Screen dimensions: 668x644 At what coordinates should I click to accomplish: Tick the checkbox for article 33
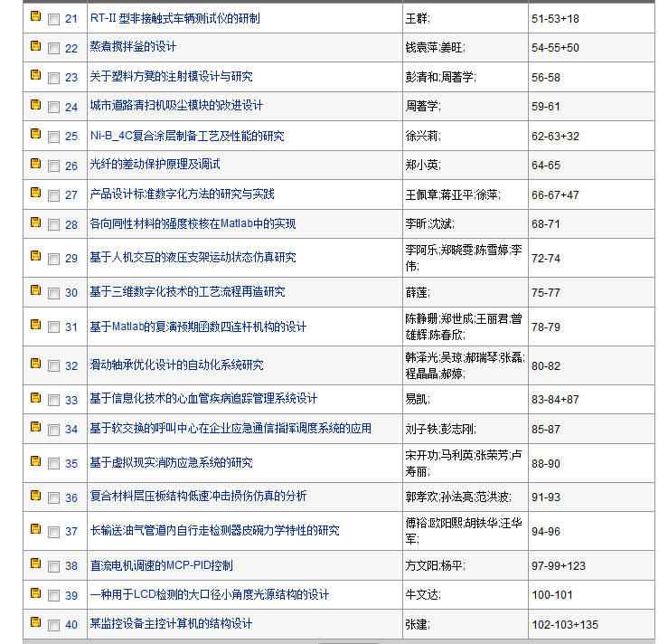click(x=53, y=400)
